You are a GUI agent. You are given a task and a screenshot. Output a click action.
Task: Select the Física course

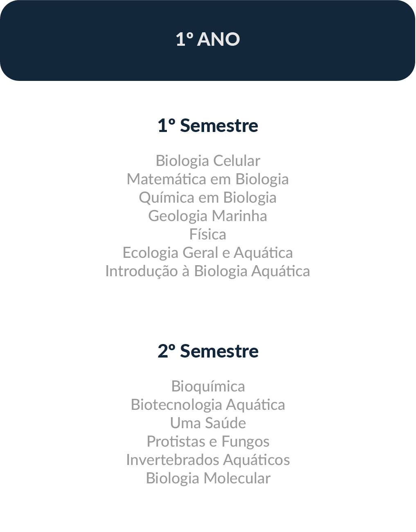208,234
